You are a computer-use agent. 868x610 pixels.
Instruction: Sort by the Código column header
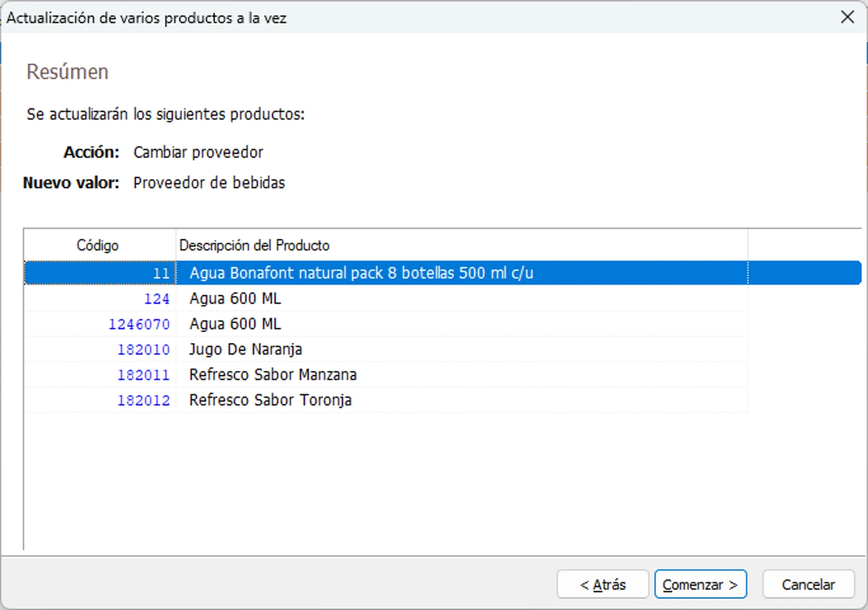[x=98, y=245]
